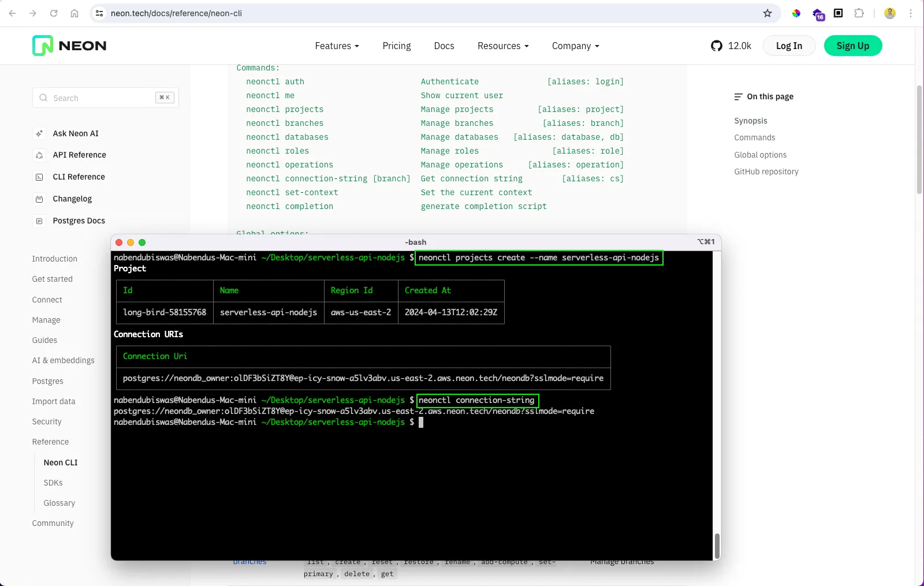Viewport: 924px width, 586px height.
Task: Expand the Features dropdown menu
Action: pos(337,46)
